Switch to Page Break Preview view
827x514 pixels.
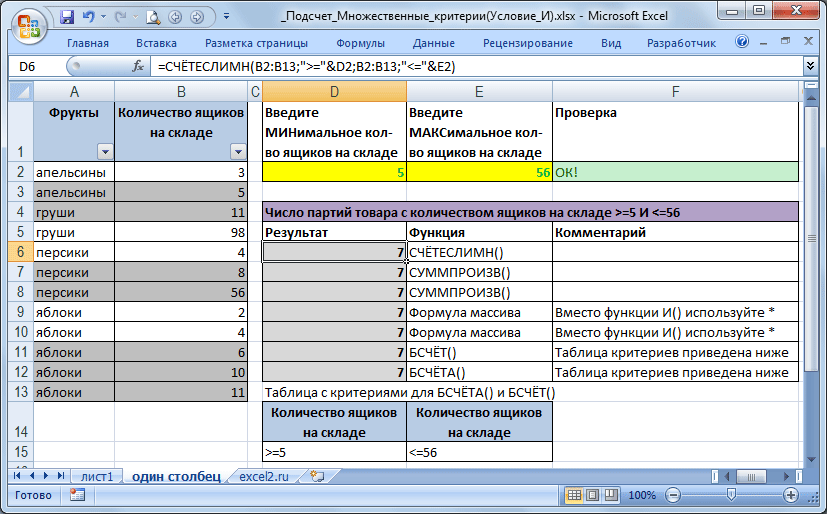(612, 495)
